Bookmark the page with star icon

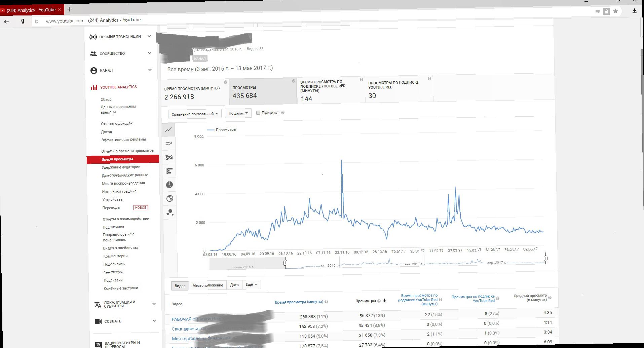pyautogui.click(x=615, y=11)
